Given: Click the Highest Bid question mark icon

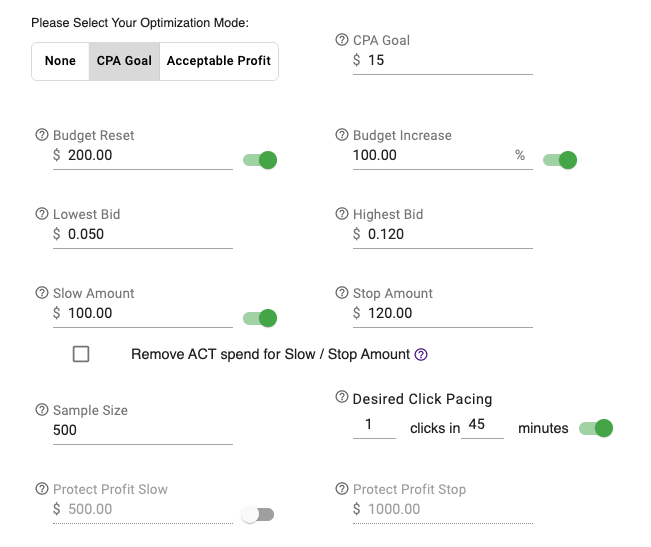Looking at the screenshot, I should 341,214.
